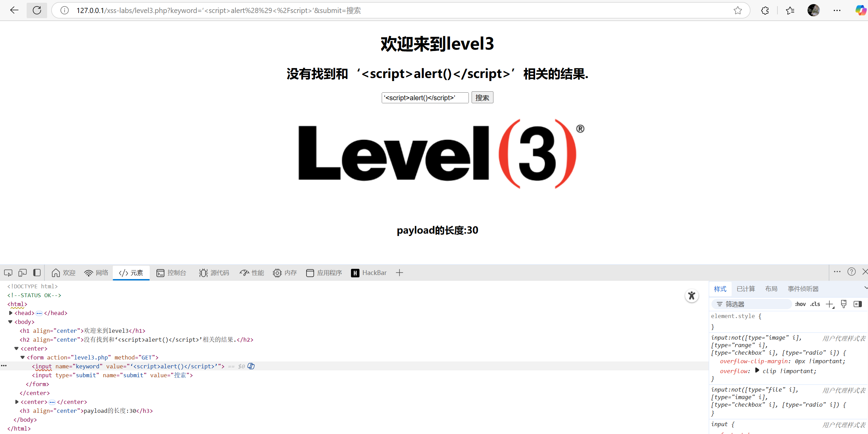Toggle :hov element state pseudo-classes
The height and width of the screenshot is (434, 868).
800,304
